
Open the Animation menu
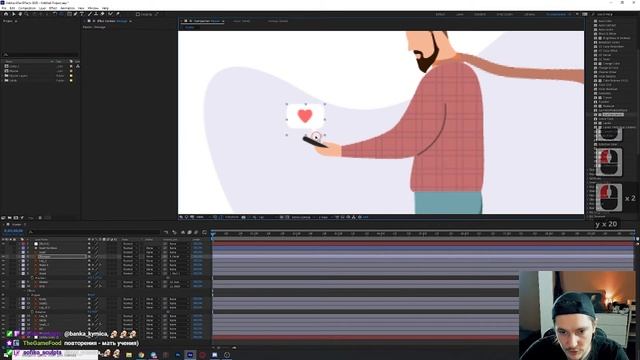pyautogui.click(x=68, y=8)
